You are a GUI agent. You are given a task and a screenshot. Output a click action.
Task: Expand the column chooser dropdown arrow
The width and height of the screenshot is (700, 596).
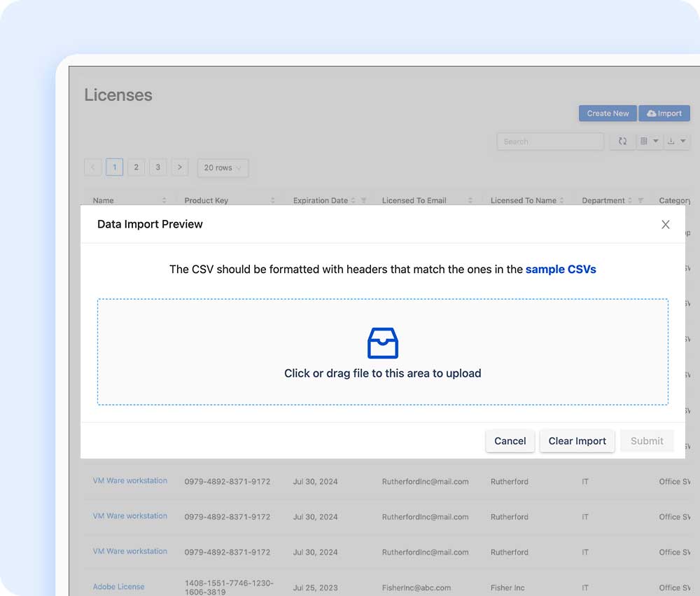tap(656, 141)
